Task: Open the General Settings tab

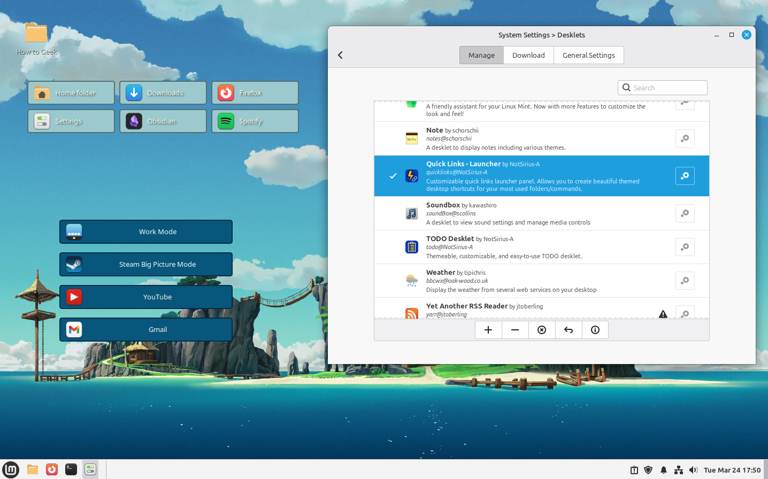Action: click(x=588, y=55)
